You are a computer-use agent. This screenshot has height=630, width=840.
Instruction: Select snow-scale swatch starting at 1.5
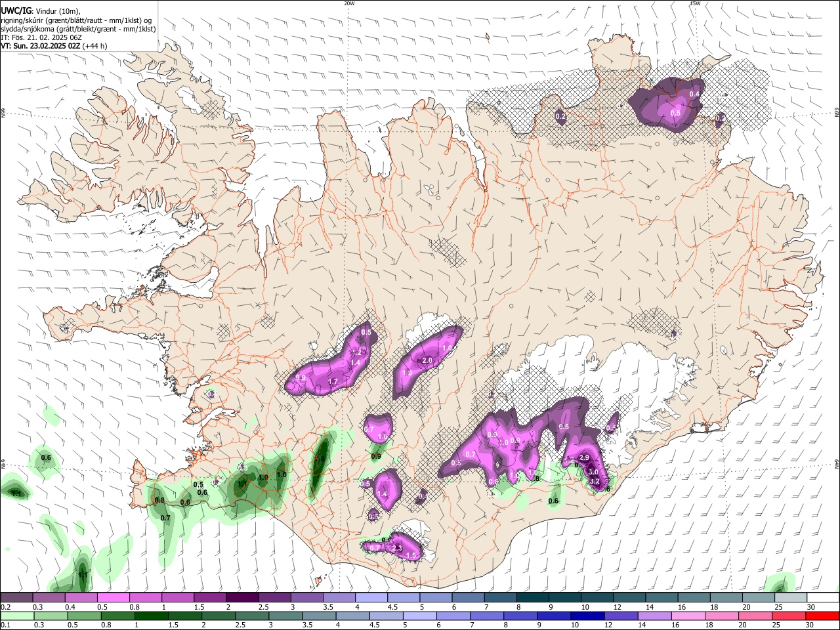point(209,597)
